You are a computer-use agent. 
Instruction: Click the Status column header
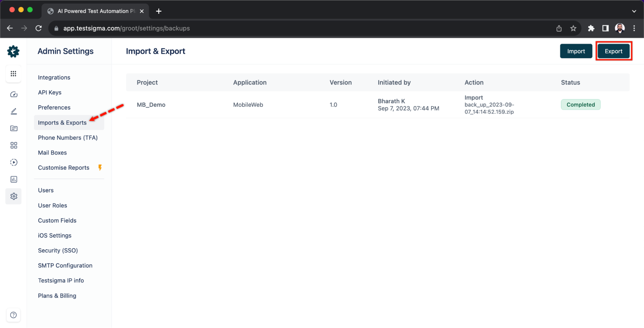[x=570, y=83]
